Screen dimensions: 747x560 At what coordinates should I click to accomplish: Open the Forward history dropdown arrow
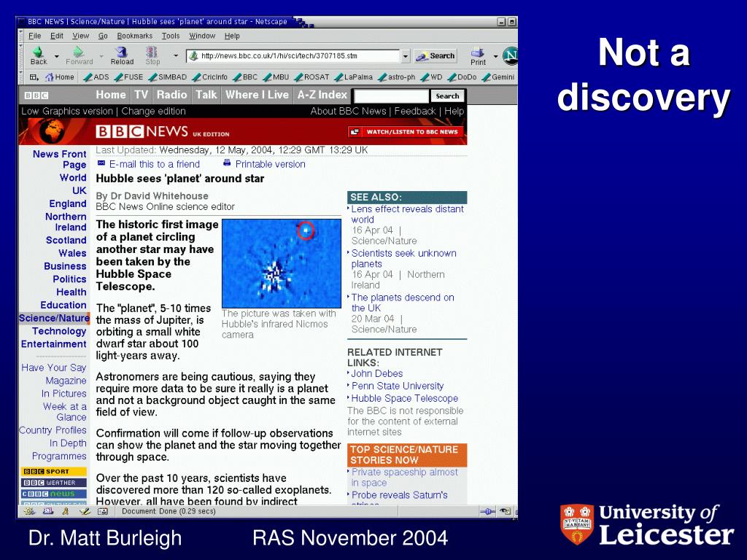[101, 56]
